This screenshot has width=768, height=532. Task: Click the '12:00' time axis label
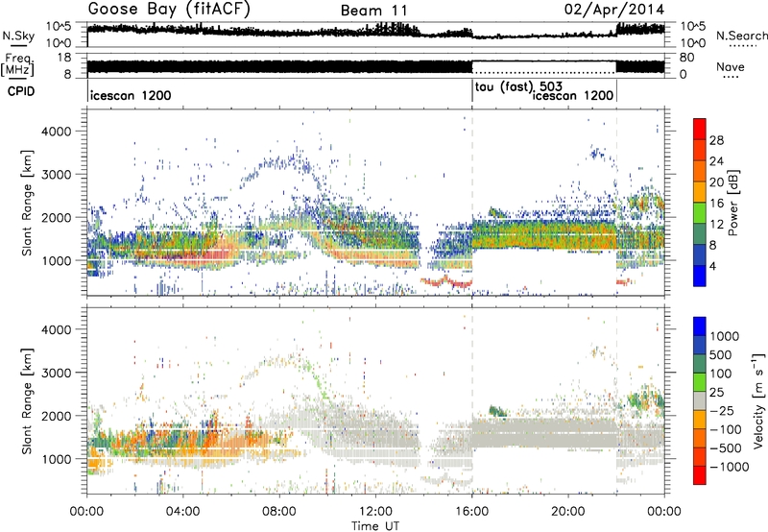(375, 512)
